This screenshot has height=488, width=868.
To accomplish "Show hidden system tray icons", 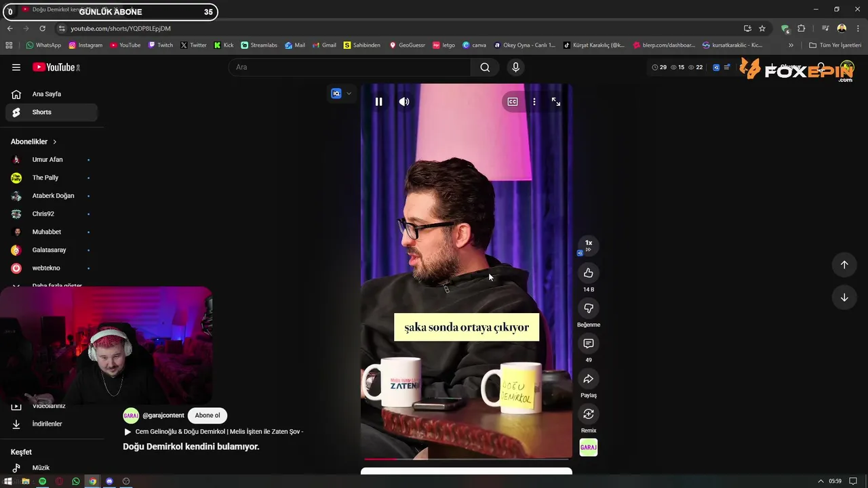I will pos(821,481).
